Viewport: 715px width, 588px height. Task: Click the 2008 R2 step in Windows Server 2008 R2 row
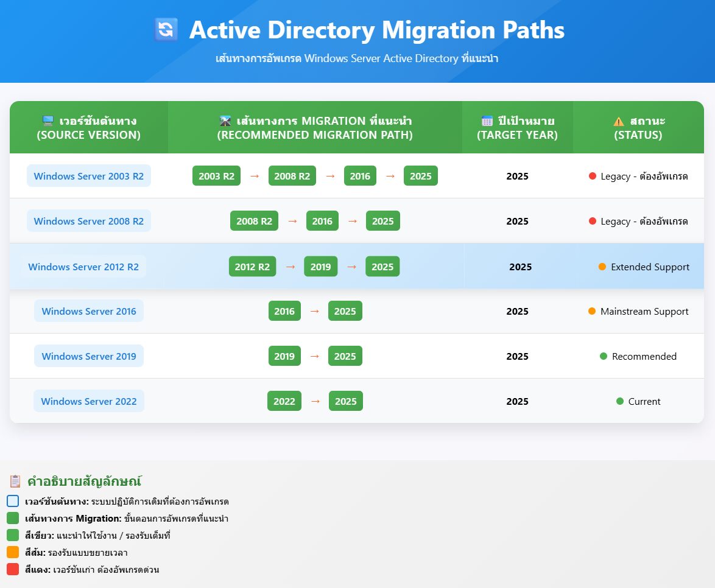click(255, 221)
